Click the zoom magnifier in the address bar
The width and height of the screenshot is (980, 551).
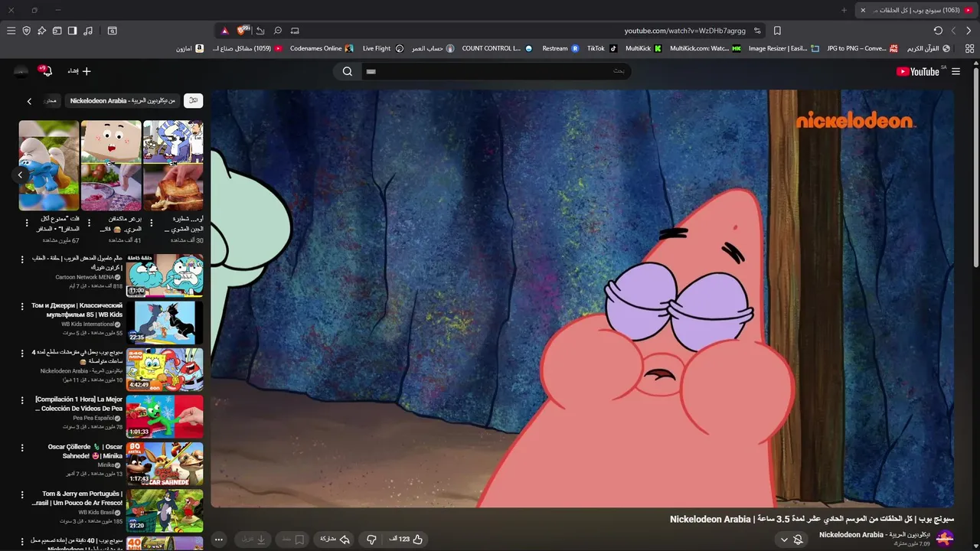click(278, 31)
